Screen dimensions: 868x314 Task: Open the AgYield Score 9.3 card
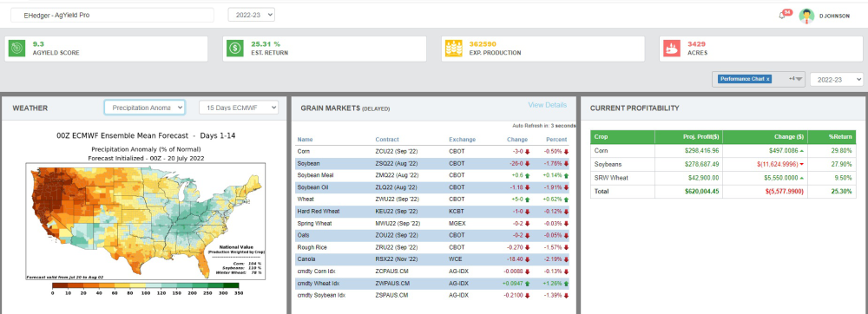coord(106,49)
